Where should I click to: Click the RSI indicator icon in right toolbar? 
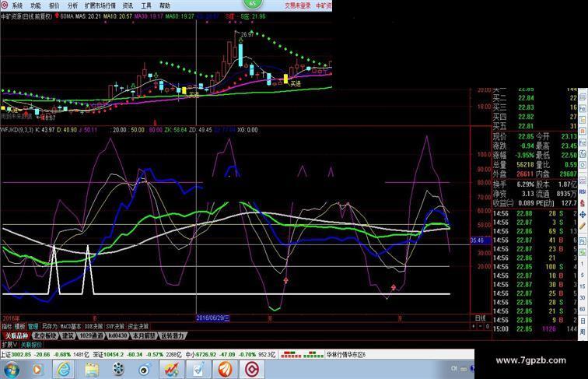pos(583,191)
